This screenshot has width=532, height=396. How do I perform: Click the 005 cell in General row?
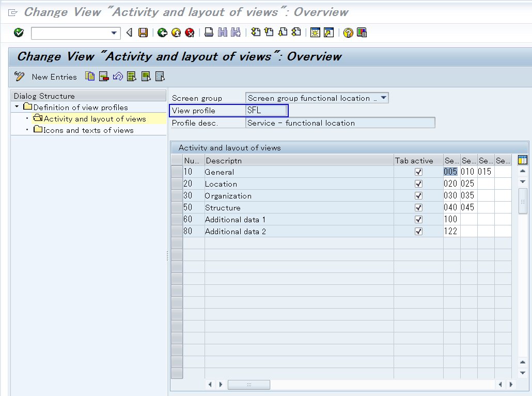pyautogui.click(x=451, y=172)
